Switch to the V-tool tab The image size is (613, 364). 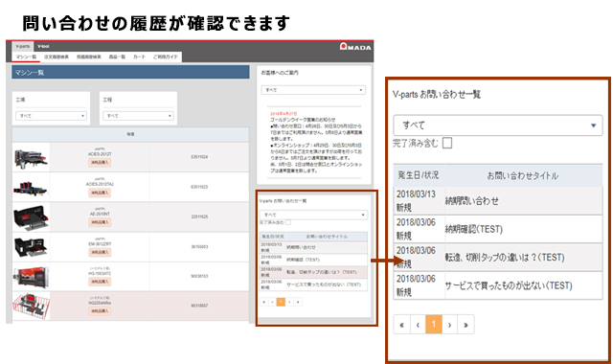[43, 46]
